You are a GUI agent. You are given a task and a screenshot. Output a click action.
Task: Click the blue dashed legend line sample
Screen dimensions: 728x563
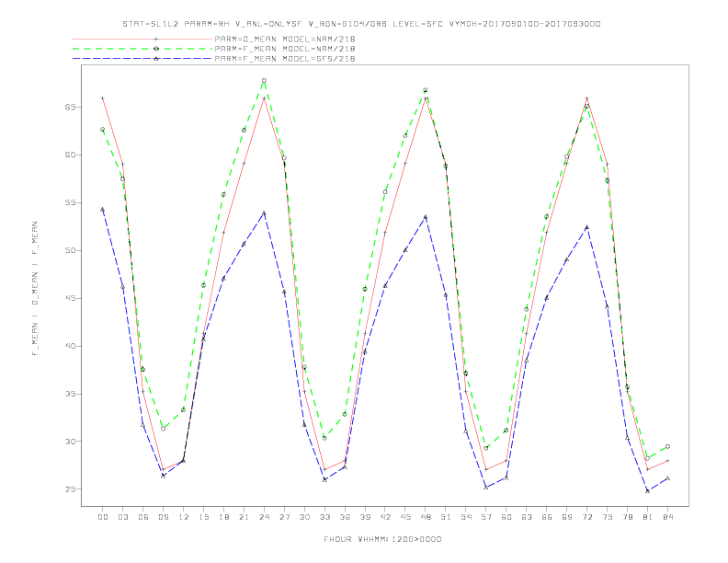pyautogui.click(x=142, y=59)
